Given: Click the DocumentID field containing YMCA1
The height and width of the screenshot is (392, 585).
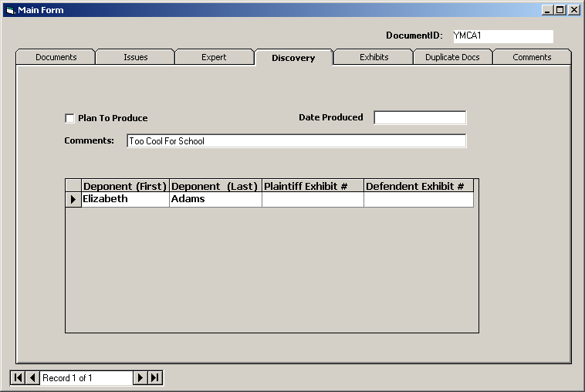Looking at the screenshot, I should click(x=502, y=35).
